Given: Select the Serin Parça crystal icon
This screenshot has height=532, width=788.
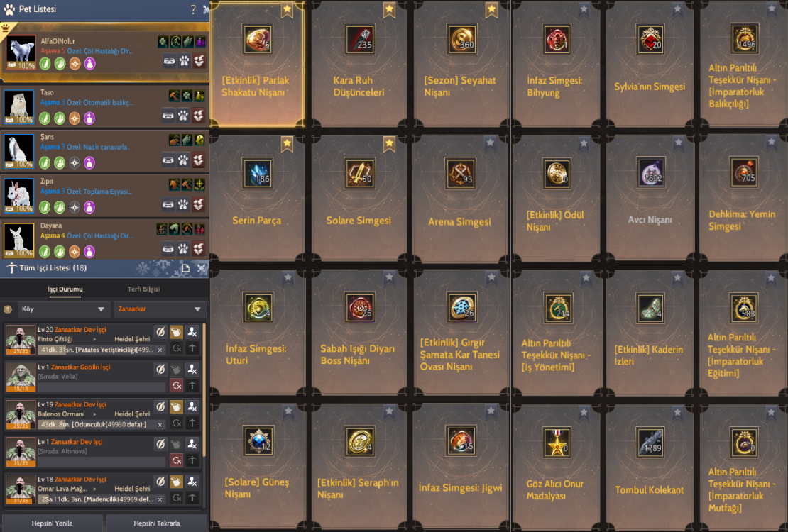Looking at the screenshot, I should 257,173.
